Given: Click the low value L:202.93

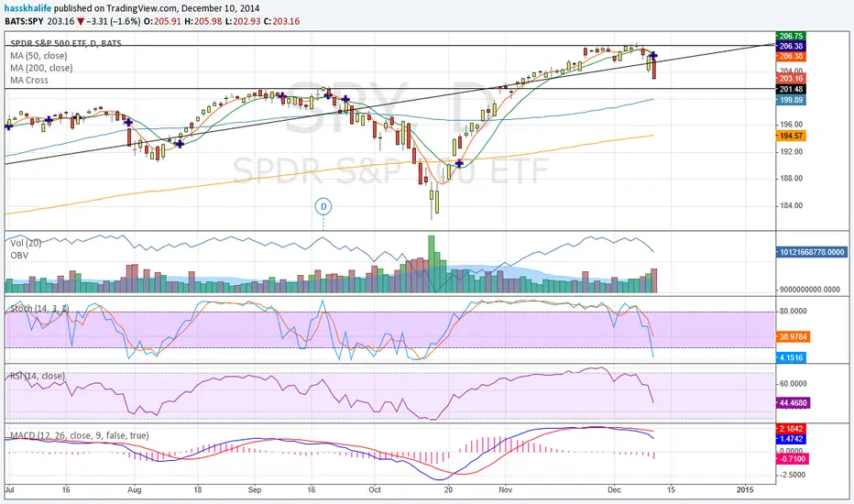Looking at the screenshot, I should [243, 22].
